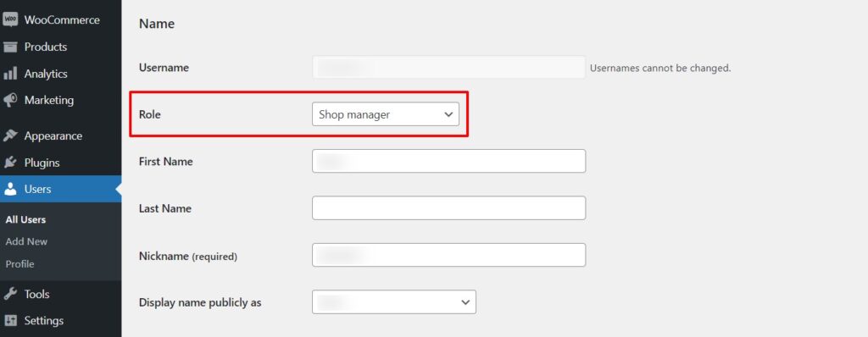Click the Settings sliders icon
The height and width of the screenshot is (337, 868).
pos(10,320)
